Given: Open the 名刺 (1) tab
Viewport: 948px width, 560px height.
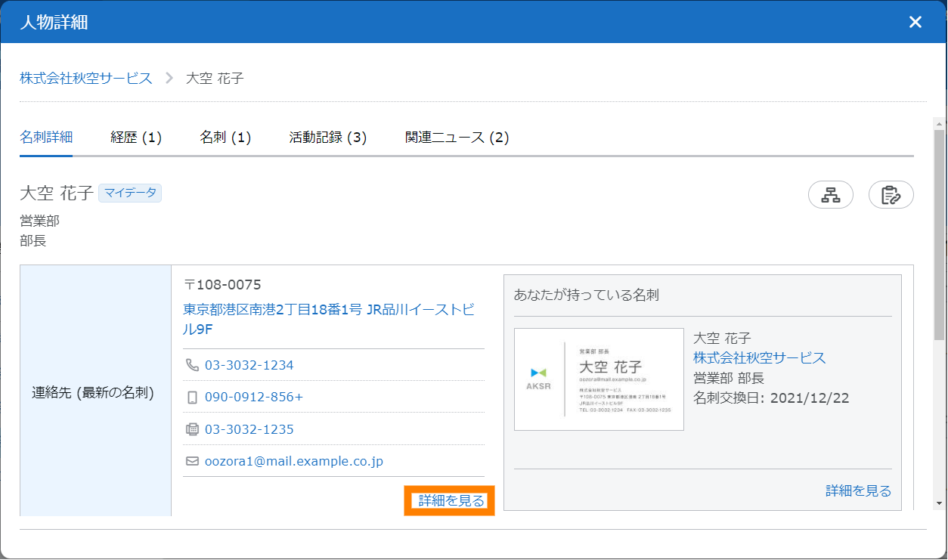Looking at the screenshot, I should [x=225, y=138].
